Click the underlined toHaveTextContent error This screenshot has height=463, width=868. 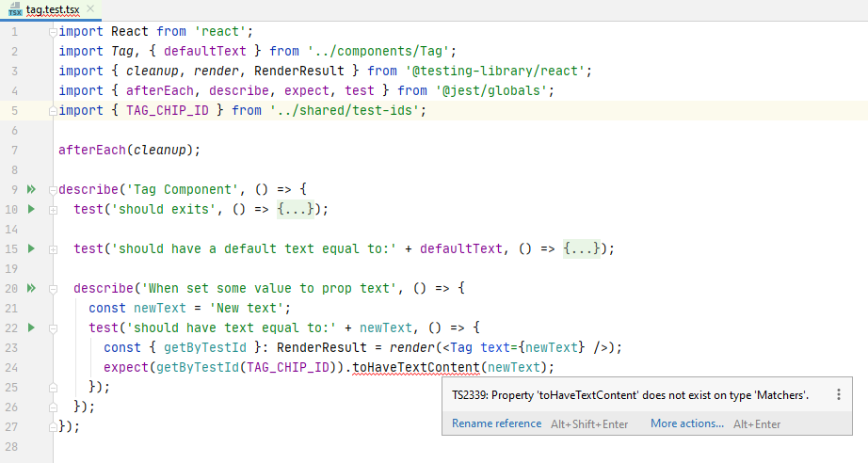(x=416, y=367)
